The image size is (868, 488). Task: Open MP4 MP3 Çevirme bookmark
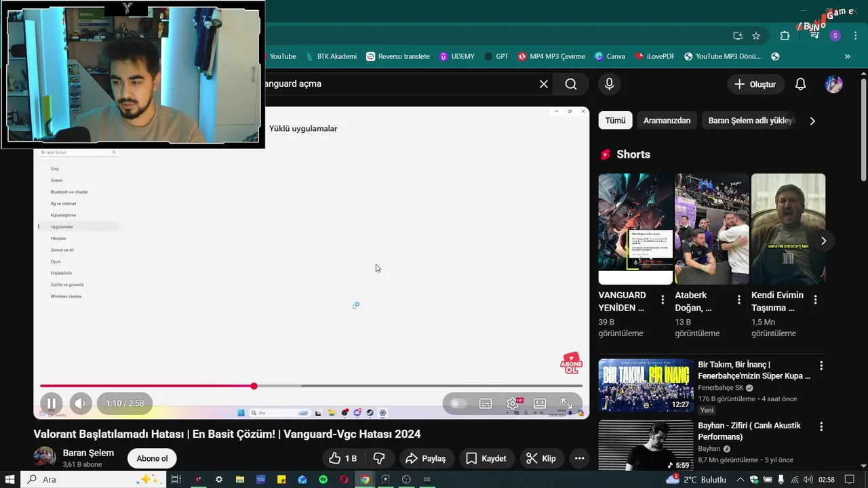pos(551,56)
